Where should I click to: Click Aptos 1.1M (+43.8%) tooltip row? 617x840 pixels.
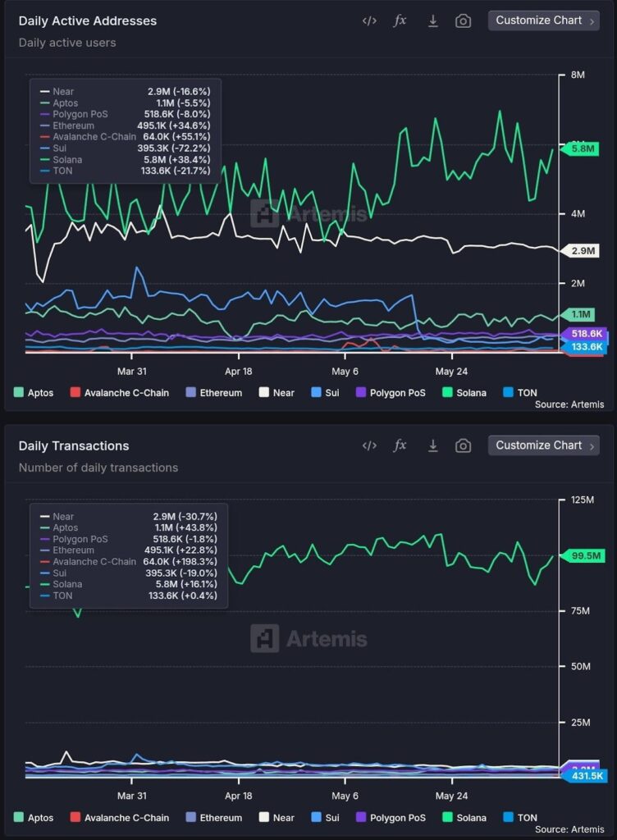pyautogui.click(x=129, y=527)
